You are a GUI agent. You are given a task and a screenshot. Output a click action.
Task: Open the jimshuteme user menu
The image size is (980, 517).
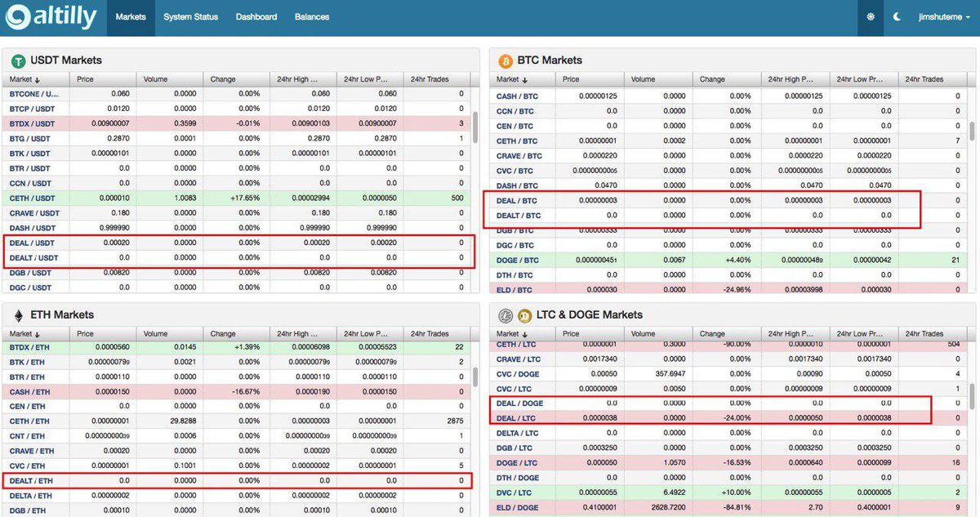pos(944,17)
